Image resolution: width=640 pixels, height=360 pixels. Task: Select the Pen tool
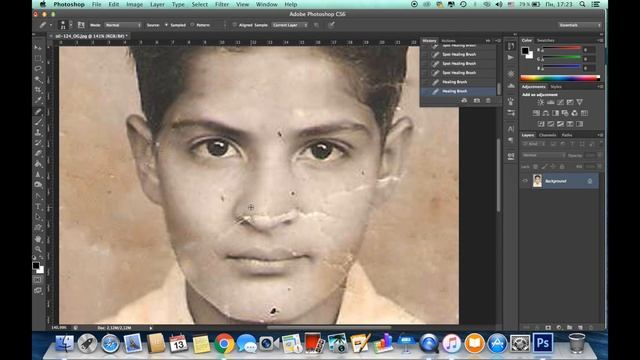38,196
